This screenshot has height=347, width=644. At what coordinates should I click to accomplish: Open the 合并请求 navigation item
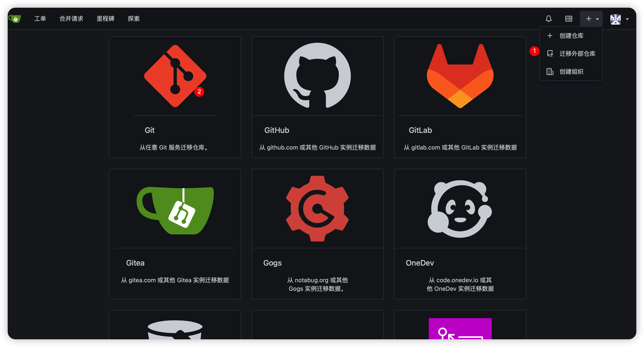71,19
